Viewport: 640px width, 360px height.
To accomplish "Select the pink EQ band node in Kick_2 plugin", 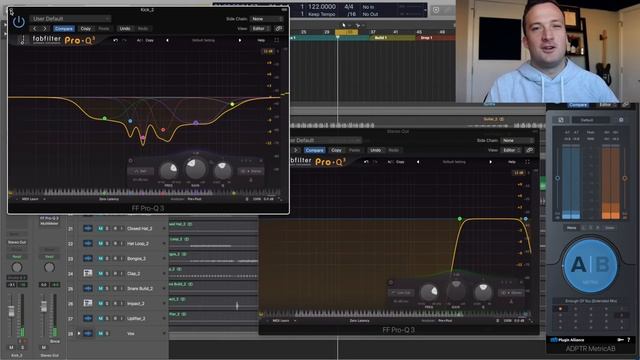I will [x=142, y=138].
